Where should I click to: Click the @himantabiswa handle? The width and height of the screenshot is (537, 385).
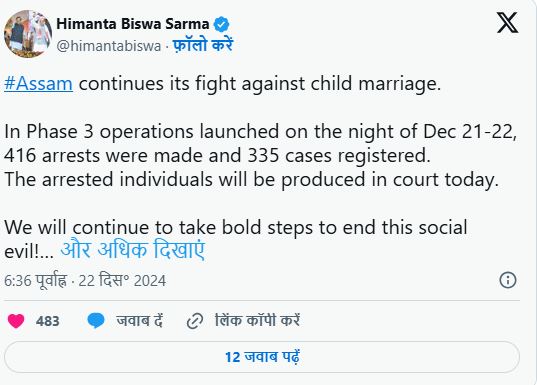(x=109, y=46)
